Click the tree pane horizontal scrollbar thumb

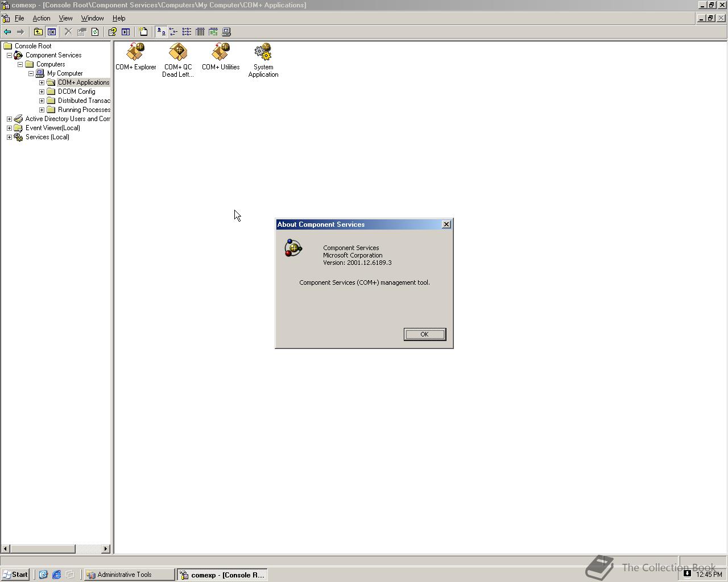[x=43, y=548]
